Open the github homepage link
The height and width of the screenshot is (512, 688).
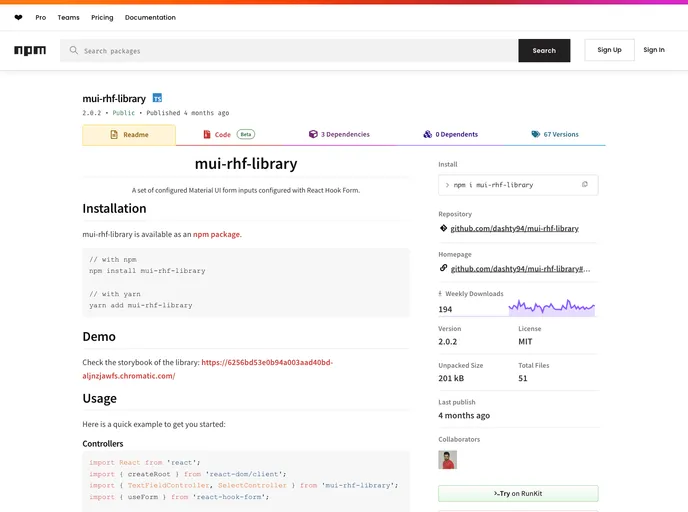click(520, 269)
